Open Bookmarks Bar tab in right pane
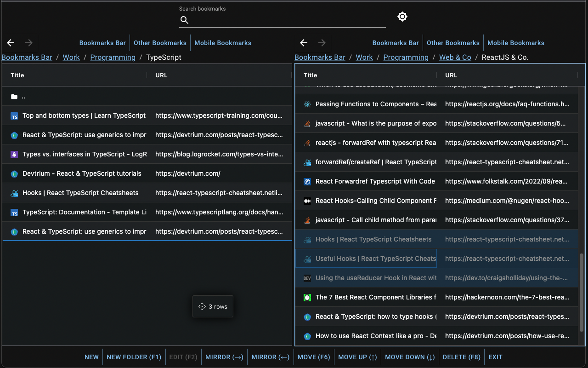 [396, 43]
